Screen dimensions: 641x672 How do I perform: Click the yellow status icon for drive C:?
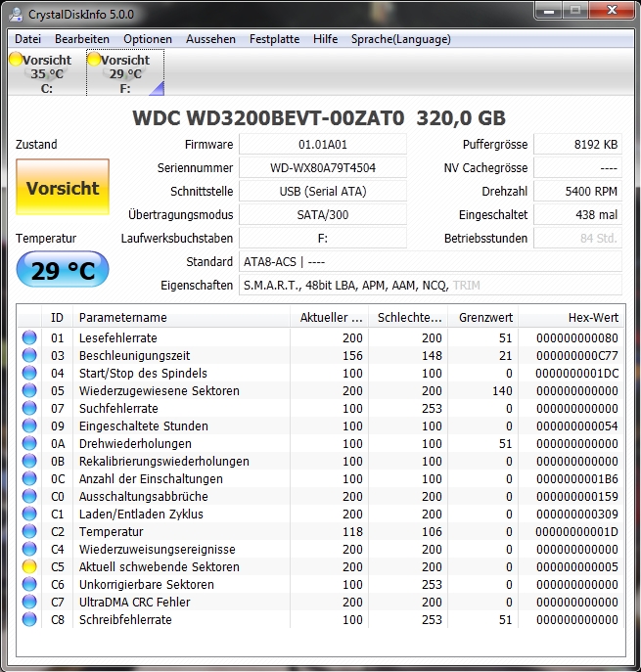point(16,59)
